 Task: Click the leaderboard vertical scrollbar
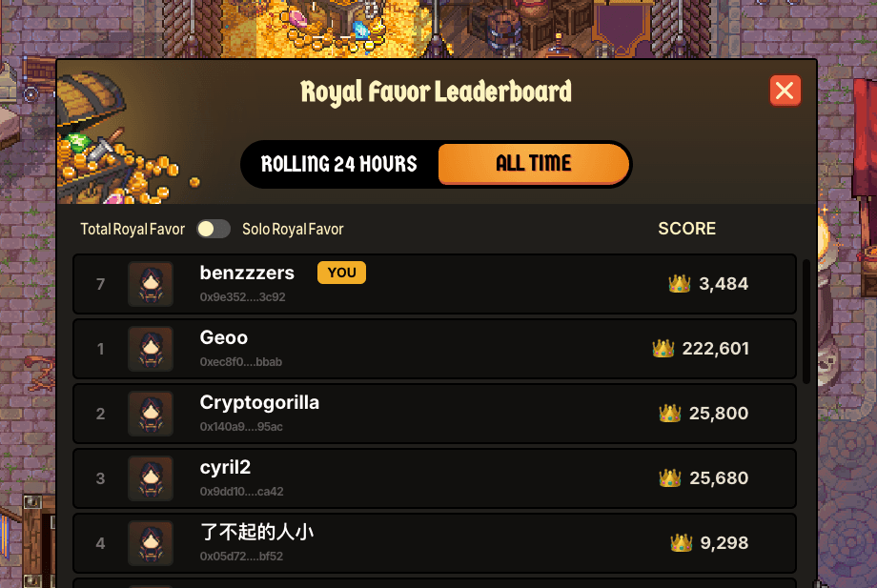click(806, 321)
